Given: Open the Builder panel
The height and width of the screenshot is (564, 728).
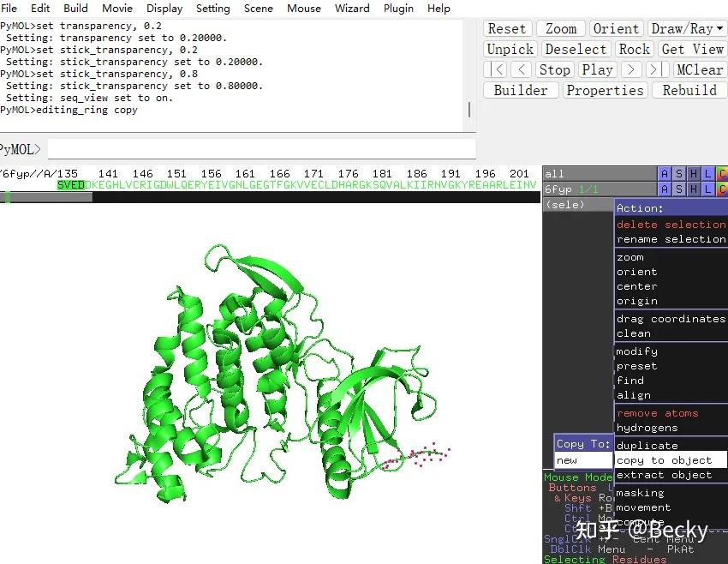Looking at the screenshot, I should click(x=521, y=90).
